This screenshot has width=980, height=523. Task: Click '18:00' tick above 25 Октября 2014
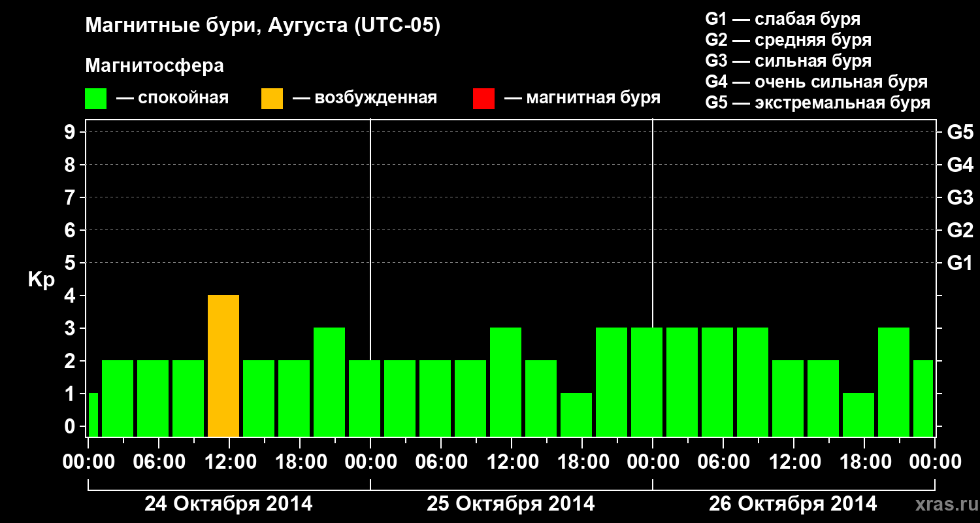point(582,462)
